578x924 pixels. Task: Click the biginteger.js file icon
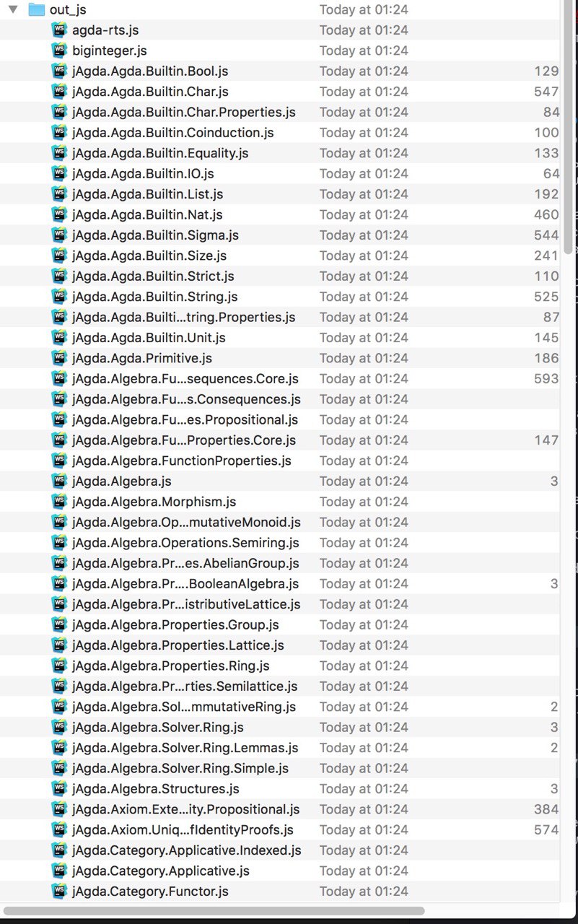tap(59, 51)
